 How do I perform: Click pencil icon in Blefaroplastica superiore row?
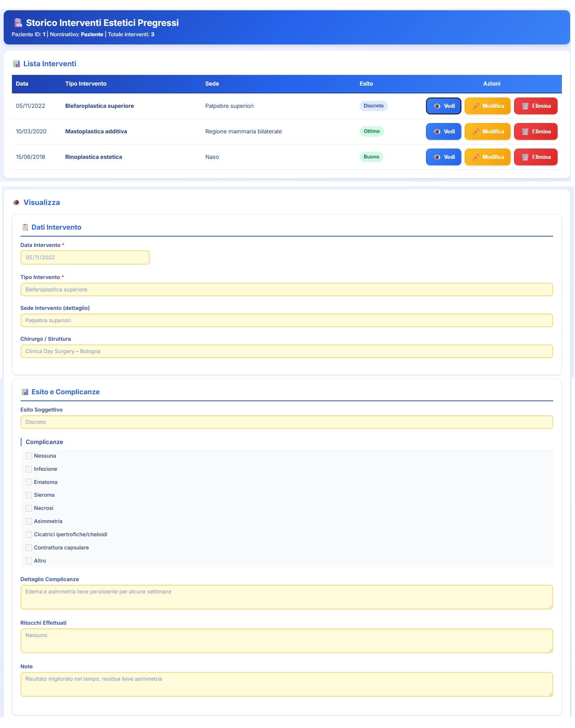475,106
